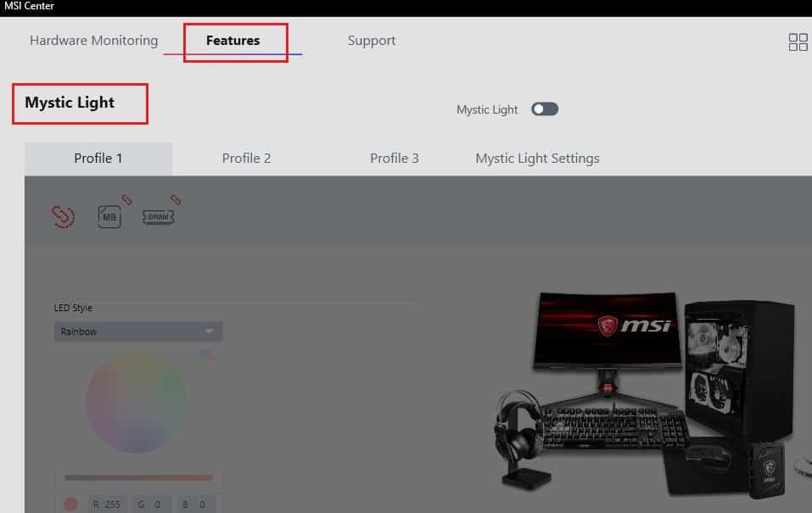This screenshot has height=513, width=812.
Task: Click the unlink icon above the MB device
Action: (x=127, y=199)
